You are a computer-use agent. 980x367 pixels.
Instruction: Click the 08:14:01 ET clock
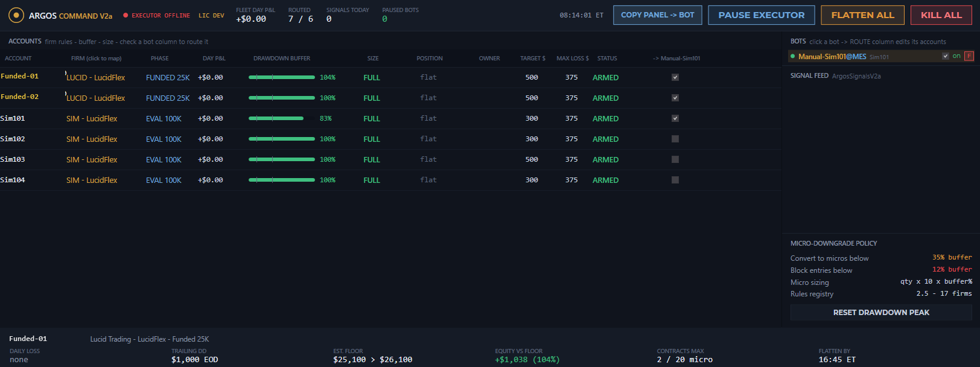581,16
